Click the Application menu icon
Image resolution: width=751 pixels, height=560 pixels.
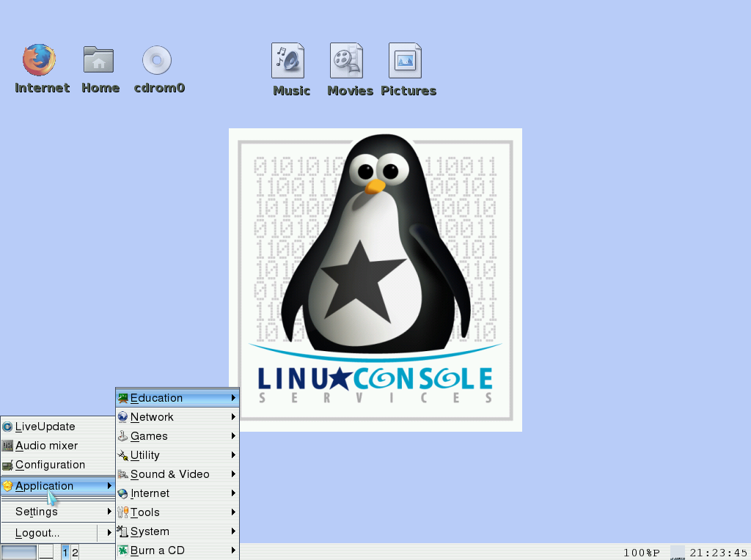point(7,486)
